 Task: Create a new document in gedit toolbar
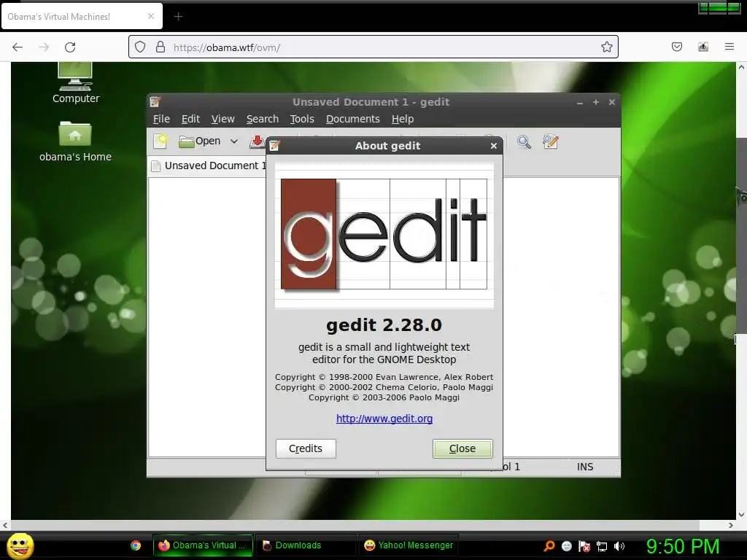point(161,141)
